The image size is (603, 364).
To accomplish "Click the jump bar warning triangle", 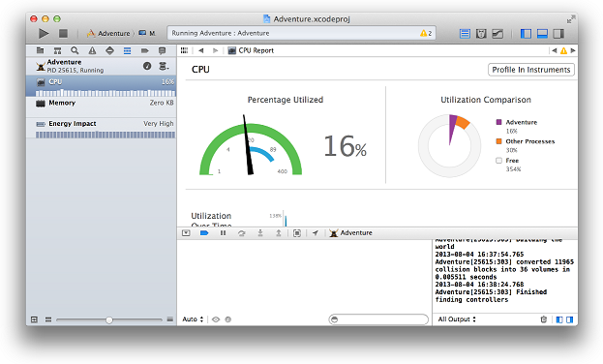I will point(563,50).
